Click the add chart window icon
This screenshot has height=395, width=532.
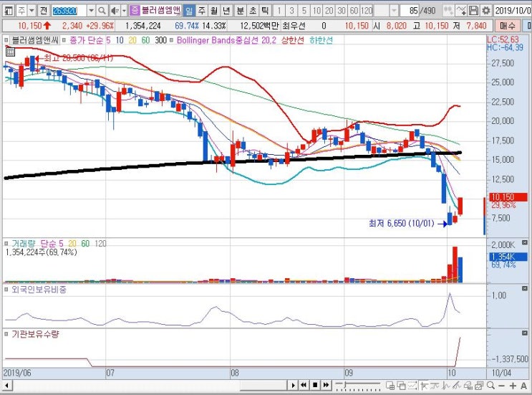390,386
